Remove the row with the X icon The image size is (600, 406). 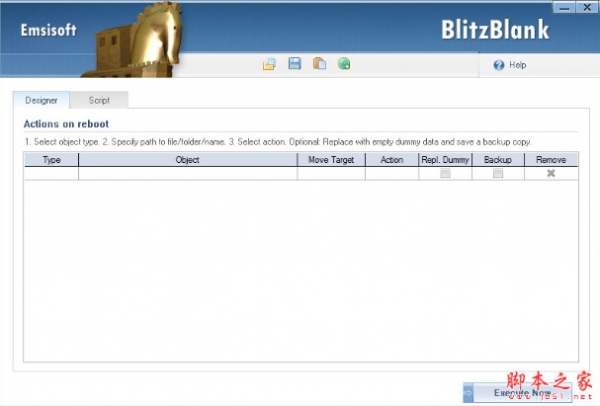(551, 173)
